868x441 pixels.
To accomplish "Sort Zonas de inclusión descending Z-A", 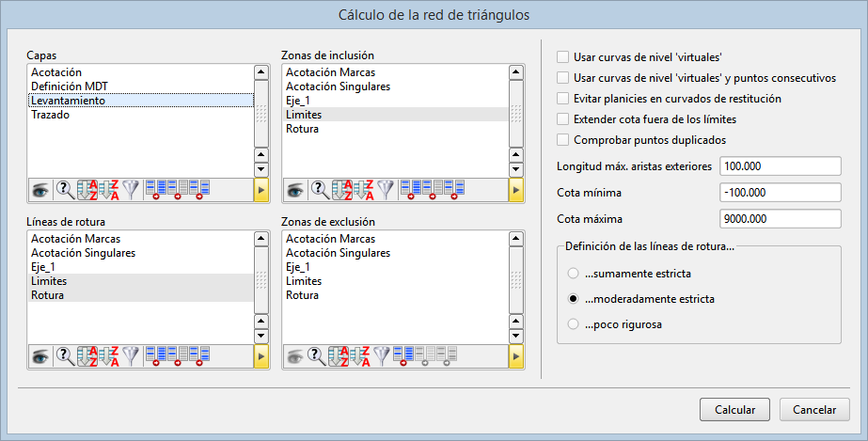I will pyautogui.click(x=364, y=190).
